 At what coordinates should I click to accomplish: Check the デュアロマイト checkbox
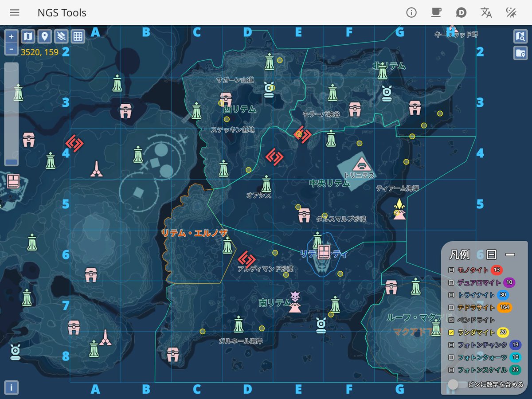click(x=451, y=282)
